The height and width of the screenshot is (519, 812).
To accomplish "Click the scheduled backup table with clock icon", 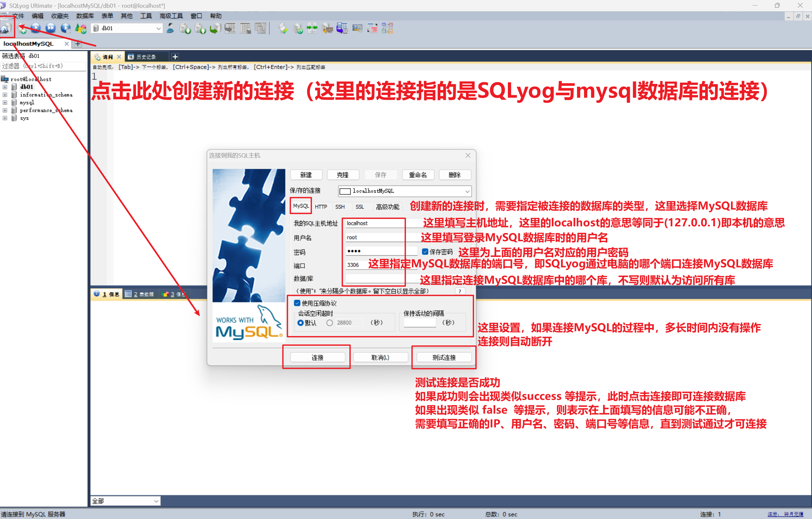I will tap(342, 28).
